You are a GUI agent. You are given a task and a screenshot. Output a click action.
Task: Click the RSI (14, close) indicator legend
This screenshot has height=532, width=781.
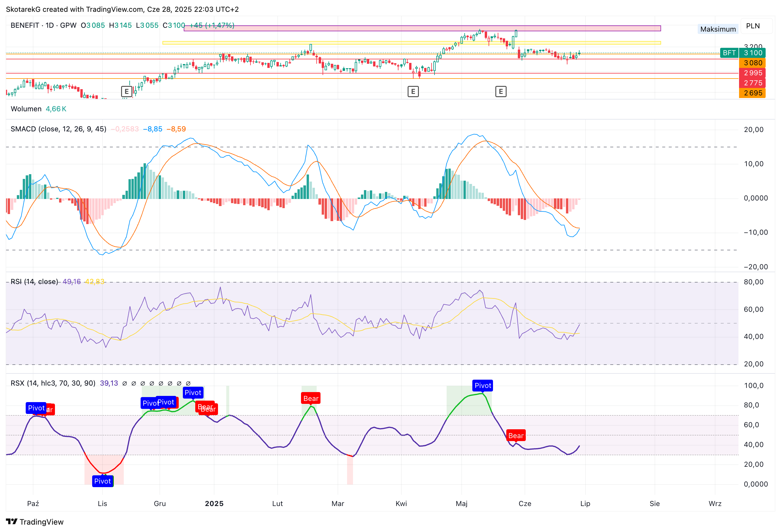tap(34, 281)
